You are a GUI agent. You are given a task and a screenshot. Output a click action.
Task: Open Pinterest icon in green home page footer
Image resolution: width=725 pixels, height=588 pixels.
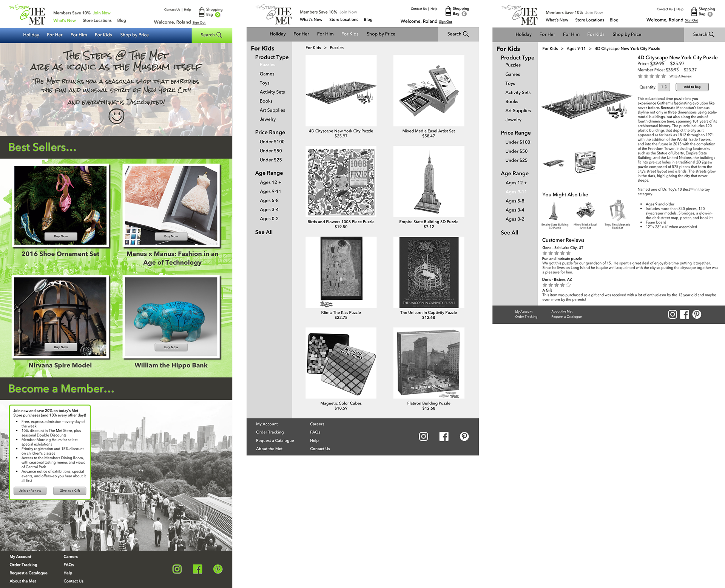click(218, 569)
